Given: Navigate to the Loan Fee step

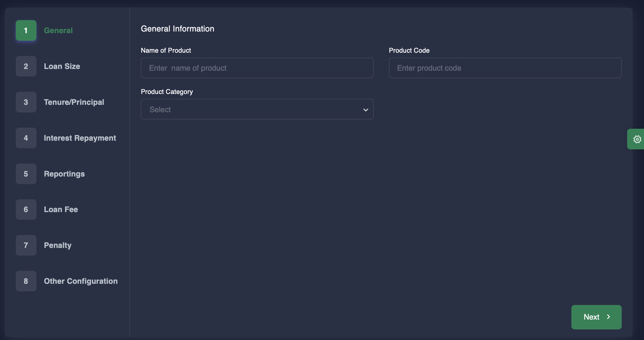Looking at the screenshot, I should [61, 209].
